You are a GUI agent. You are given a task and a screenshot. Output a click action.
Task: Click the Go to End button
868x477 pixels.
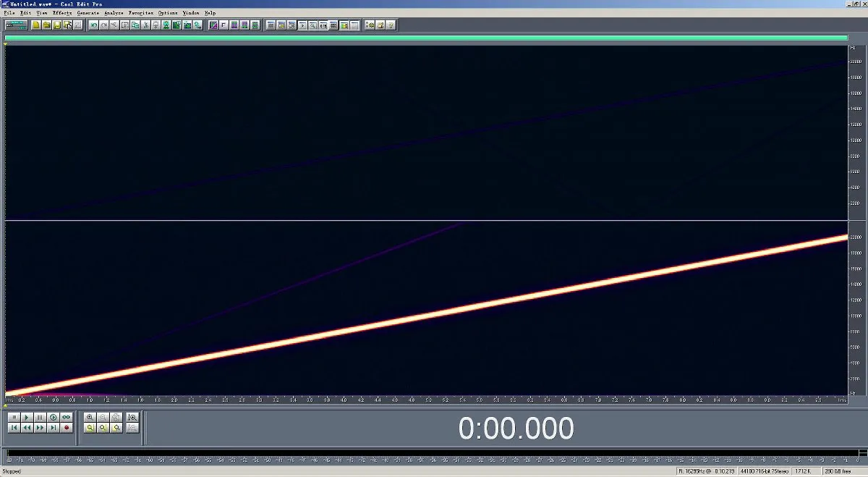(53, 428)
